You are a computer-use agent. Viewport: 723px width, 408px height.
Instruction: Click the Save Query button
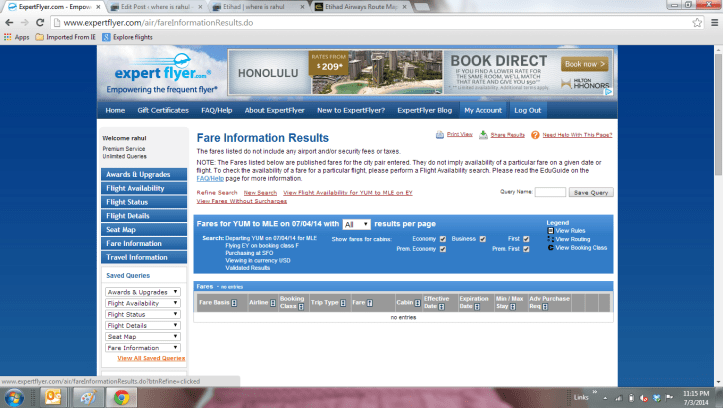(590, 192)
